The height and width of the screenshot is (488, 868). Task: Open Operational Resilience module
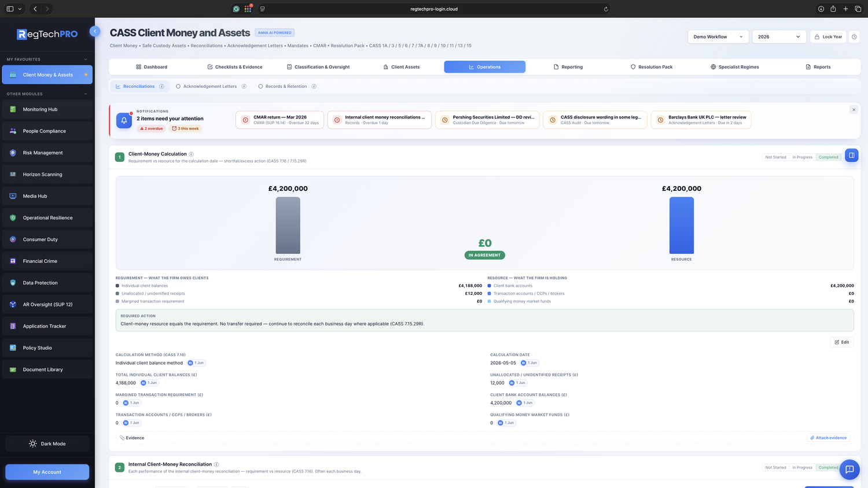click(x=47, y=218)
